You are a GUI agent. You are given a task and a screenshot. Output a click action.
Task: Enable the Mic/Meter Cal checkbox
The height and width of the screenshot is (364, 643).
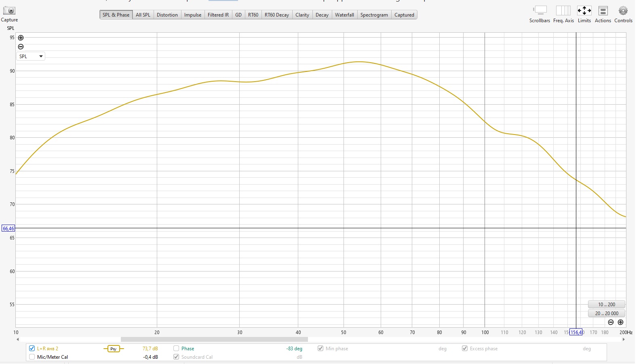[32, 357]
